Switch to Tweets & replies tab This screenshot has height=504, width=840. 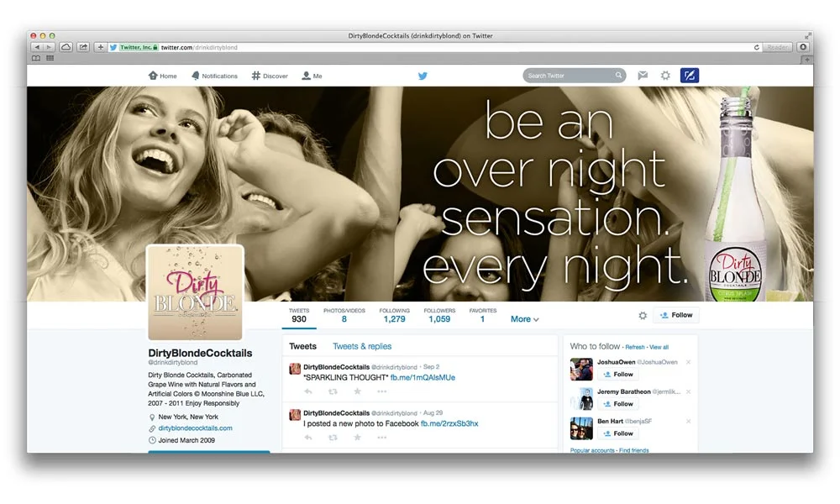[x=362, y=347]
